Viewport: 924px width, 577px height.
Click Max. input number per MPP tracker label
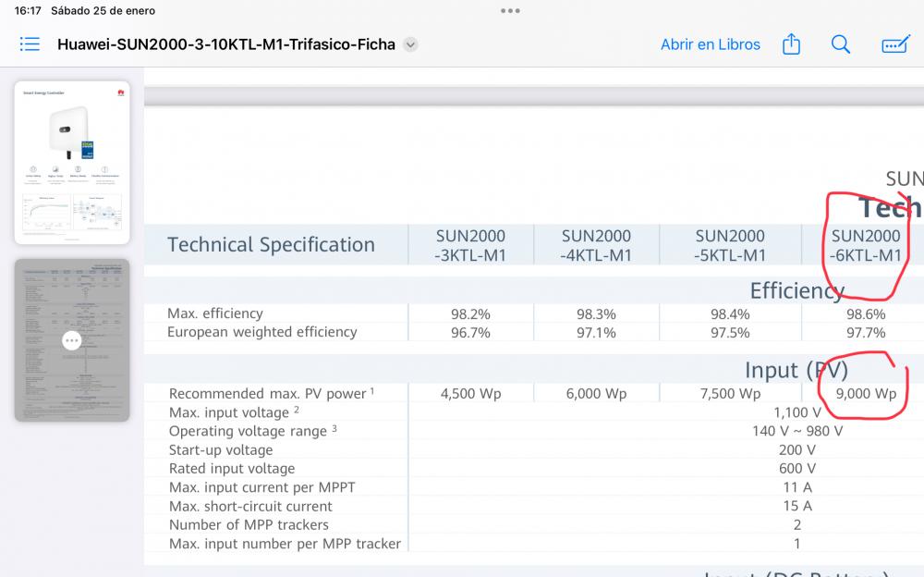click(285, 544)
